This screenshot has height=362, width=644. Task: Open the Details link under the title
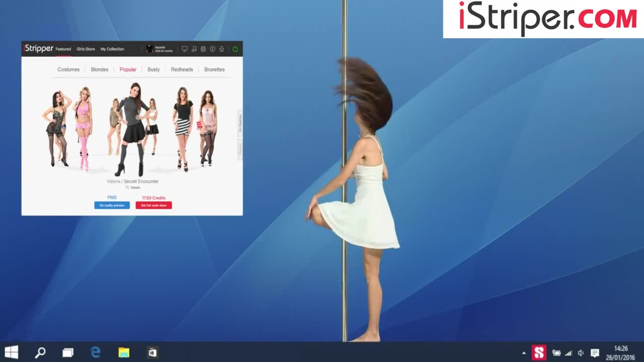(x=135, y=188)
